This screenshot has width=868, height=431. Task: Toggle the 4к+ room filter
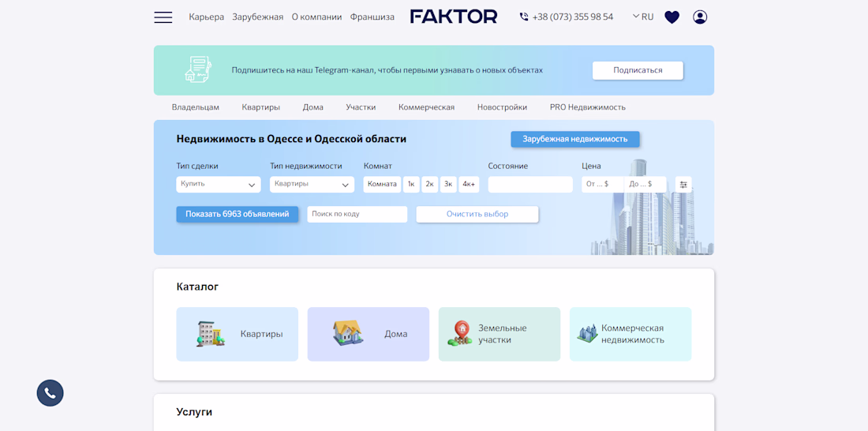coord(469,185)
